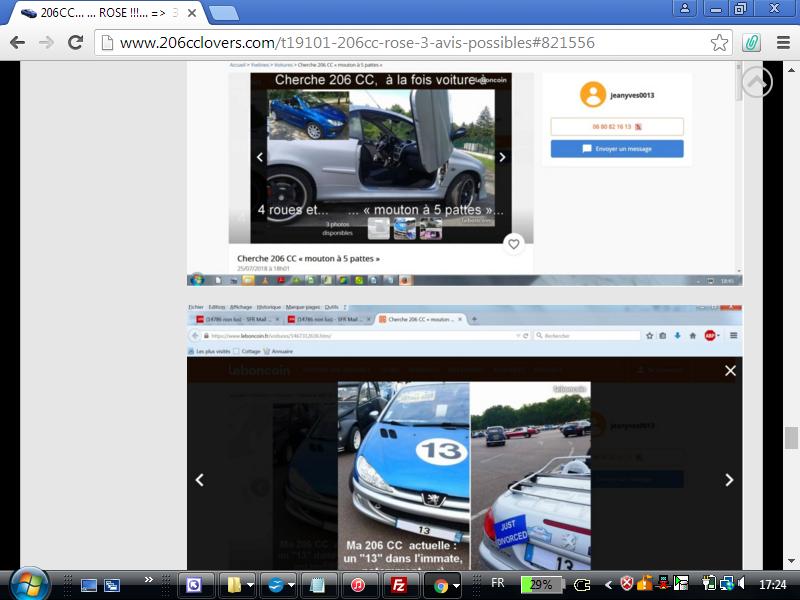The height and width of the screenshot is (600, 800).
Task: Open the first embedded leboncoin screenshot image
Action: click(464, 173)
